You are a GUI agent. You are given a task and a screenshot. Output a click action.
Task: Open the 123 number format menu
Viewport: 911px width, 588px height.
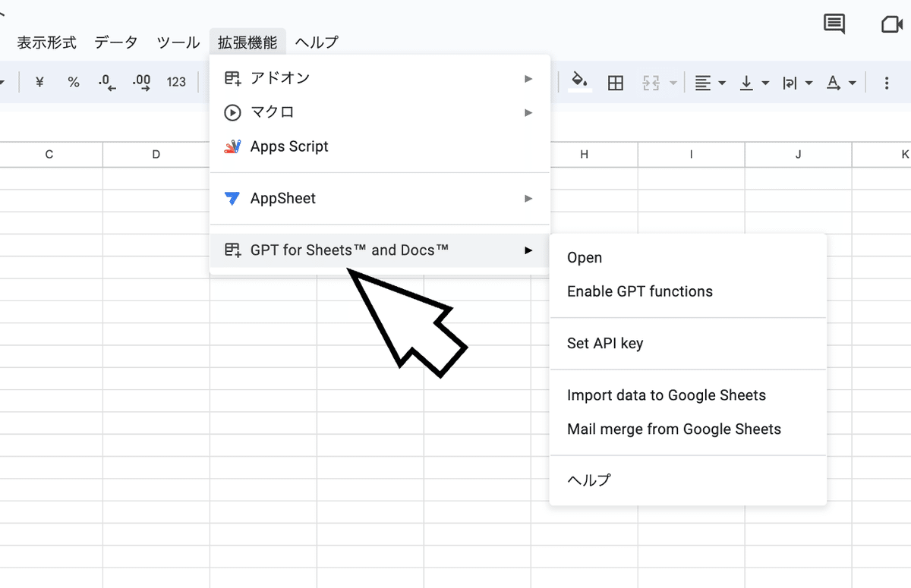tap(176, 82)
